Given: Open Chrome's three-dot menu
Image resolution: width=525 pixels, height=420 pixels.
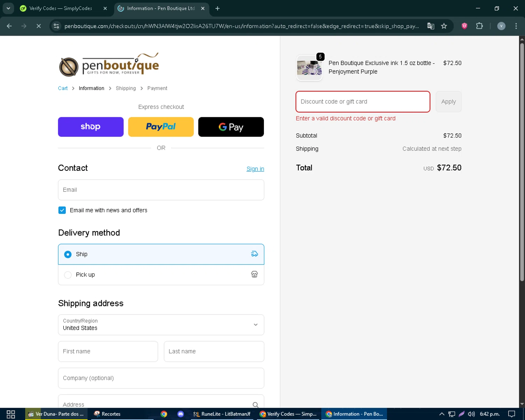Looking at the screenshot, I should click(x=516, y=26).
